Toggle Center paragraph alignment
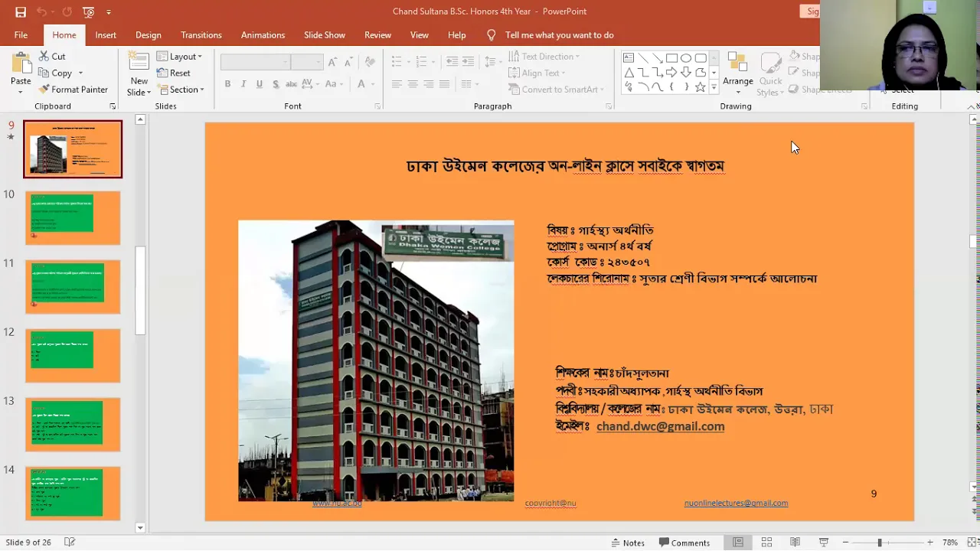 pos(413,84)
